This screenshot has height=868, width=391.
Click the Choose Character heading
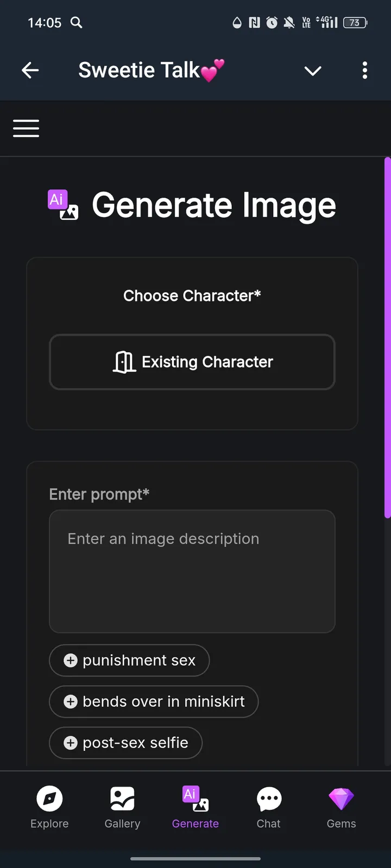click(192, 296)
